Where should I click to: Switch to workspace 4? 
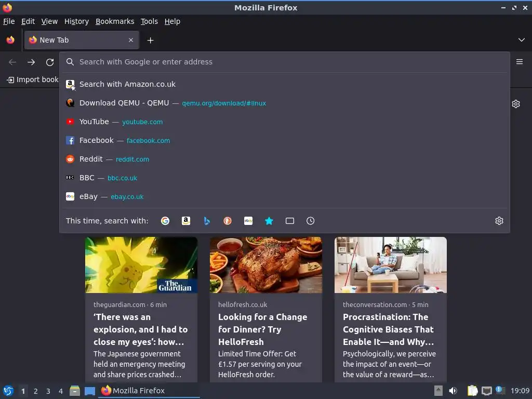pyautogui.click(x=61, y=391)
